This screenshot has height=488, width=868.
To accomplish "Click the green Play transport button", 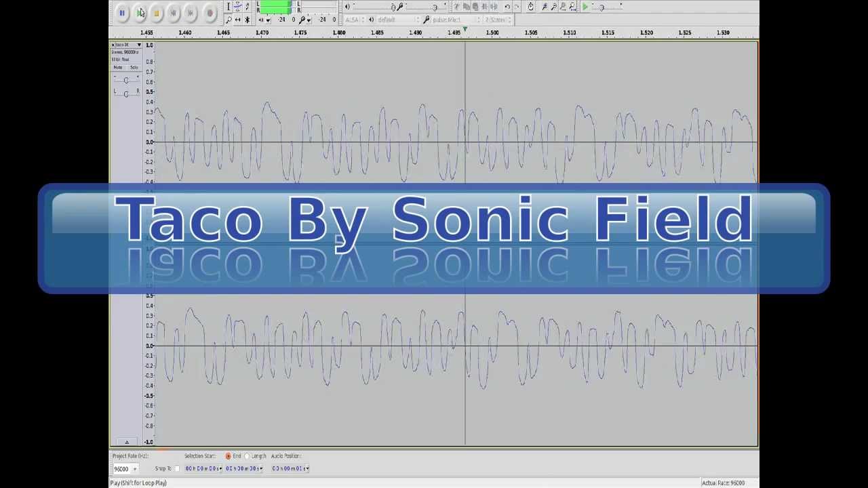I will (139, 12).
